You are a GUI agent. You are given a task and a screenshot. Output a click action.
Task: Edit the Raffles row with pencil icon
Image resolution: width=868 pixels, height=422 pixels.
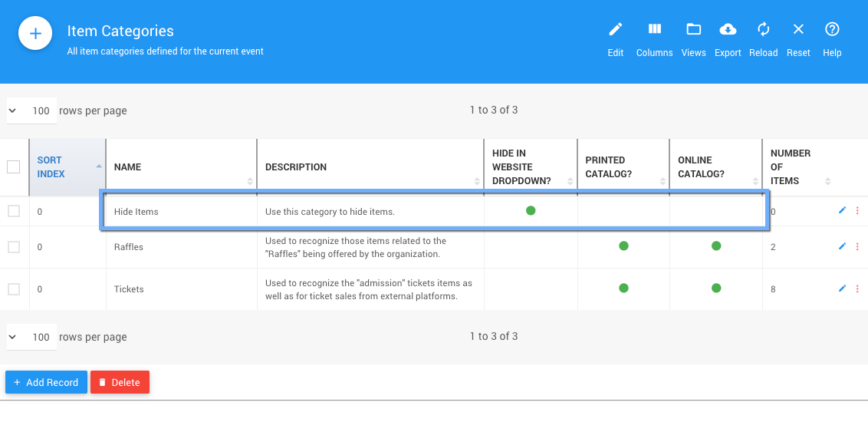pos(842,246)
